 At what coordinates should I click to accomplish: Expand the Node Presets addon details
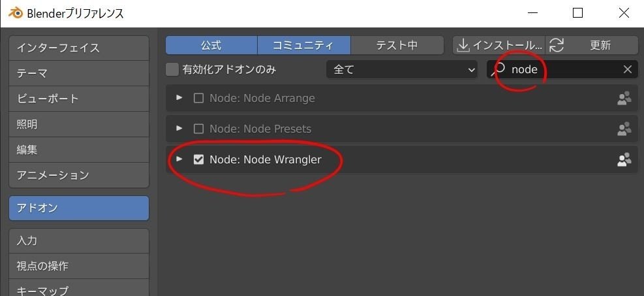click(179, 128)
